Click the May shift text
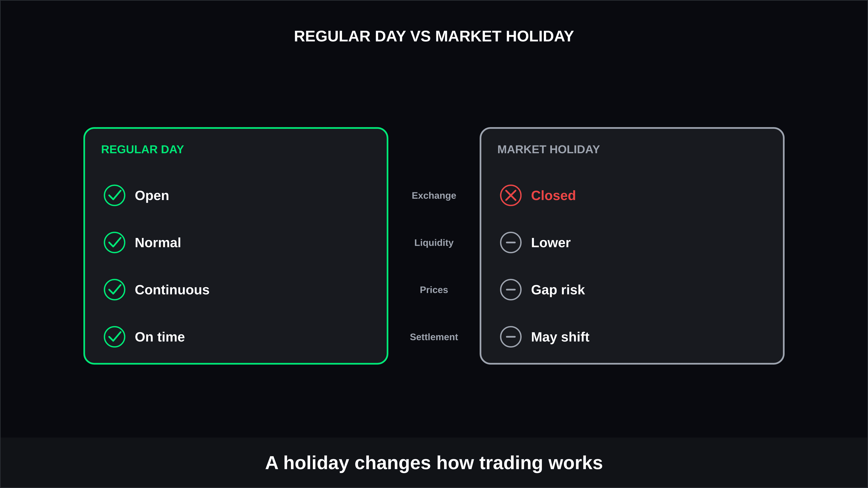The width and height of the screenshot is (868, 488). (x=560, y=337)
